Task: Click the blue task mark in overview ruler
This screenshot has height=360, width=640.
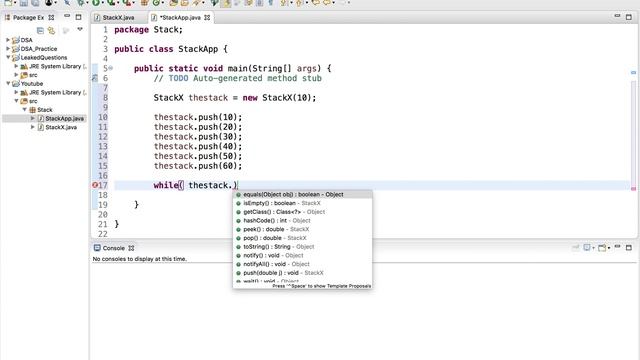Action: click(633, 73)
